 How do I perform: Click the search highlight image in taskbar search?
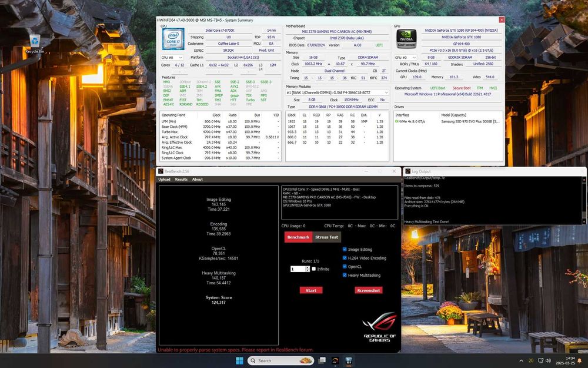[x=306, y=360]
